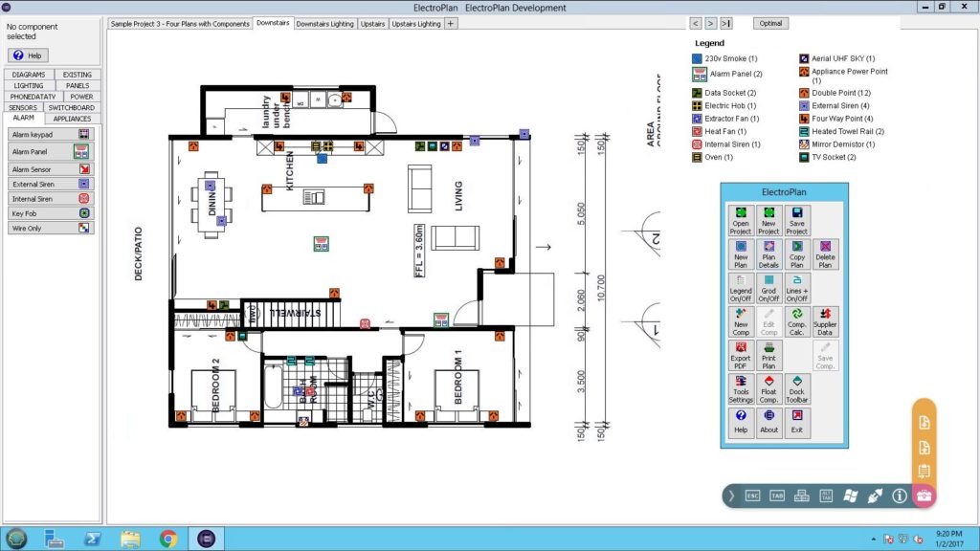Open Chrome from the Windows taskbar
This screenshot has width=980, height=551.
(167, 538)
